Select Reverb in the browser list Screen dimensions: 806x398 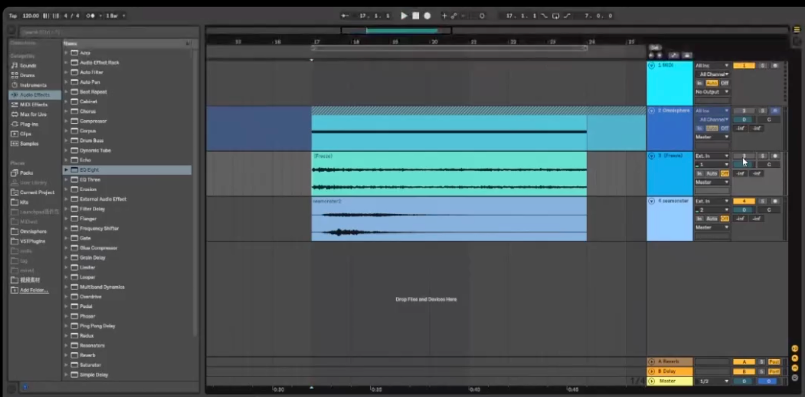coord(87,355)
